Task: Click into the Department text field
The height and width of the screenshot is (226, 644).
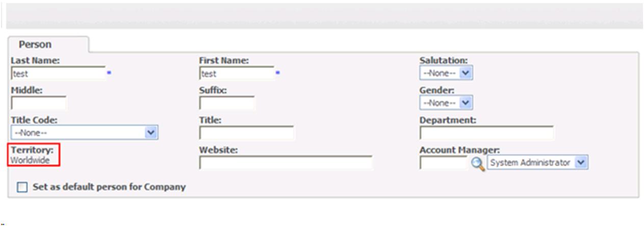Action: (486, 133)
